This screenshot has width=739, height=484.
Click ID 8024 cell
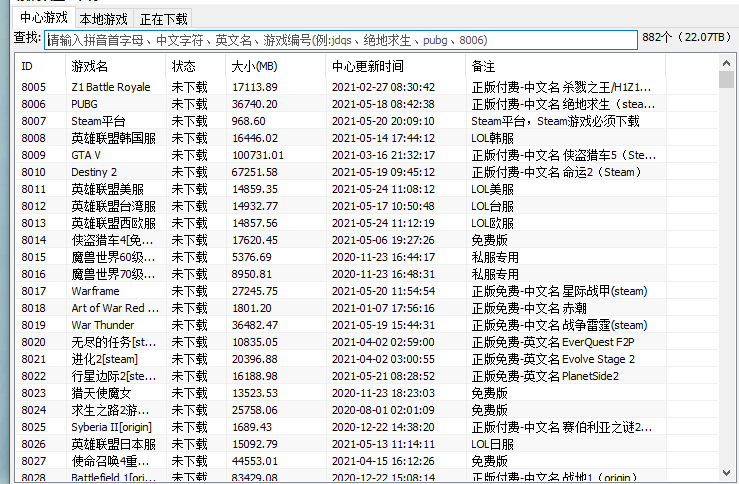(x=33, y=410)
